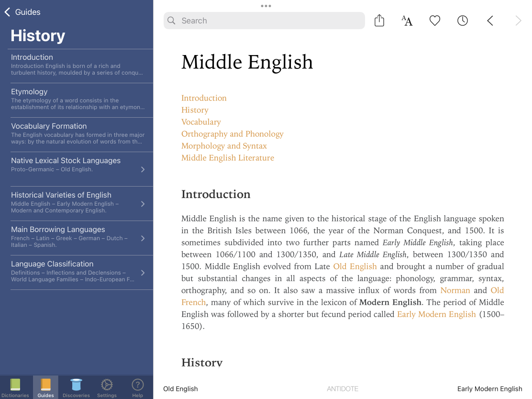
Task: Open the Dictionaries tab
Action: pos(15,387)
